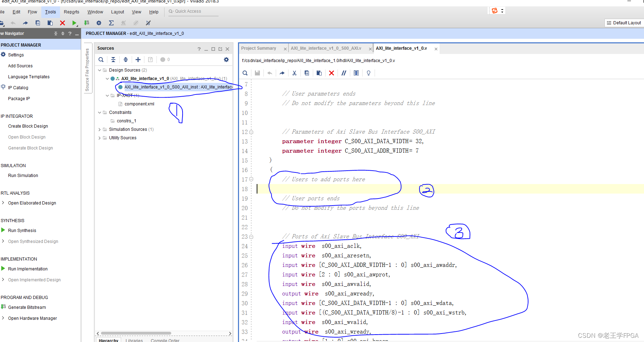Click Package IP under Project Manager

tap(19, 99)
